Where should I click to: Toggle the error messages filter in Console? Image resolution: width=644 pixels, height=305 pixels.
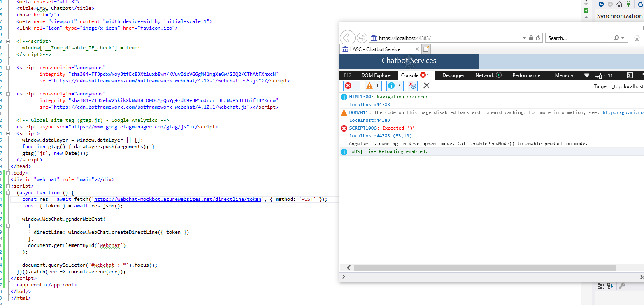[351, 86]
